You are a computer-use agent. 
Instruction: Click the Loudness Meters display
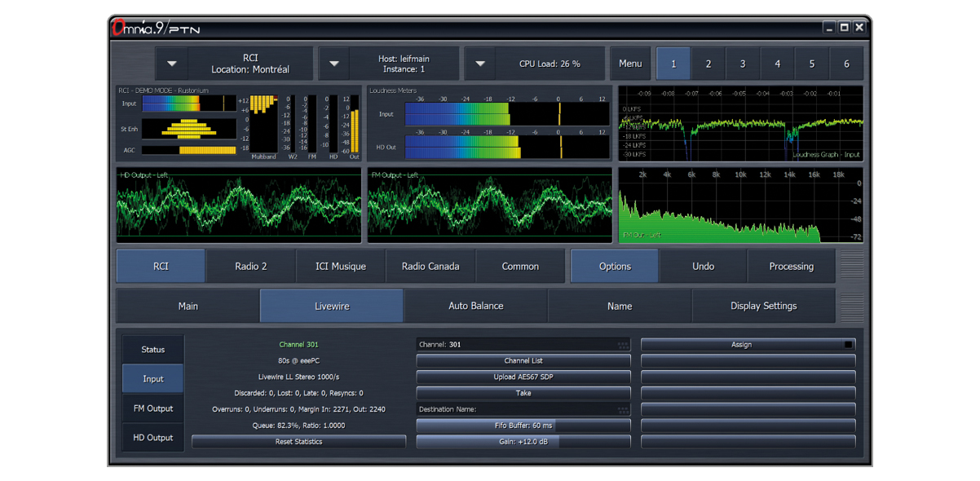[489, 122]
